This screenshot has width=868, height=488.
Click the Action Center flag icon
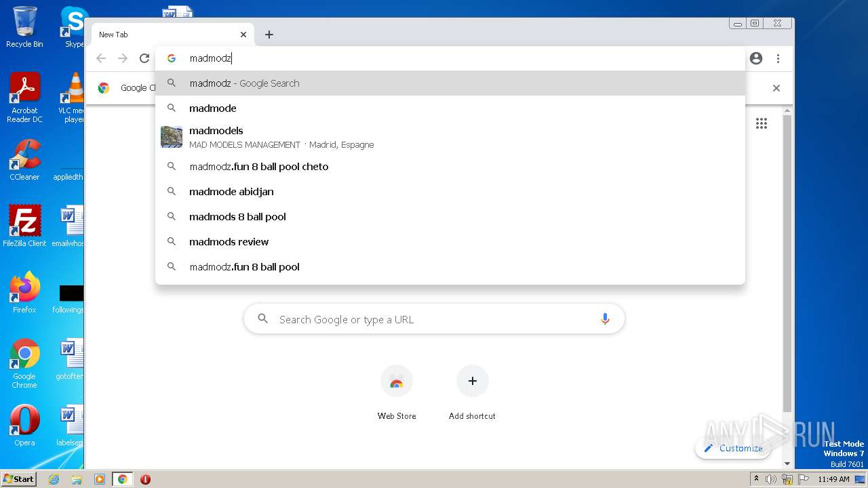pyautogui.click(x=803, y=479)
